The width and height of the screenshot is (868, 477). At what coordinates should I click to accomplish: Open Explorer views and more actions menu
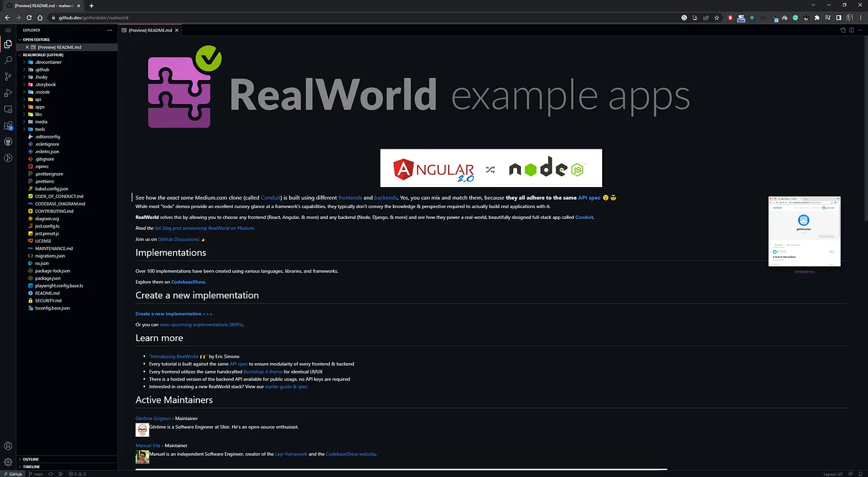point(110,30)
